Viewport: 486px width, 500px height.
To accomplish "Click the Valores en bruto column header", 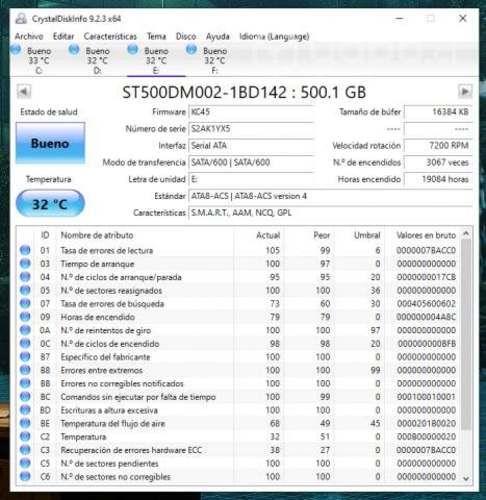I will pyautogui.click(x=426, y=235).
